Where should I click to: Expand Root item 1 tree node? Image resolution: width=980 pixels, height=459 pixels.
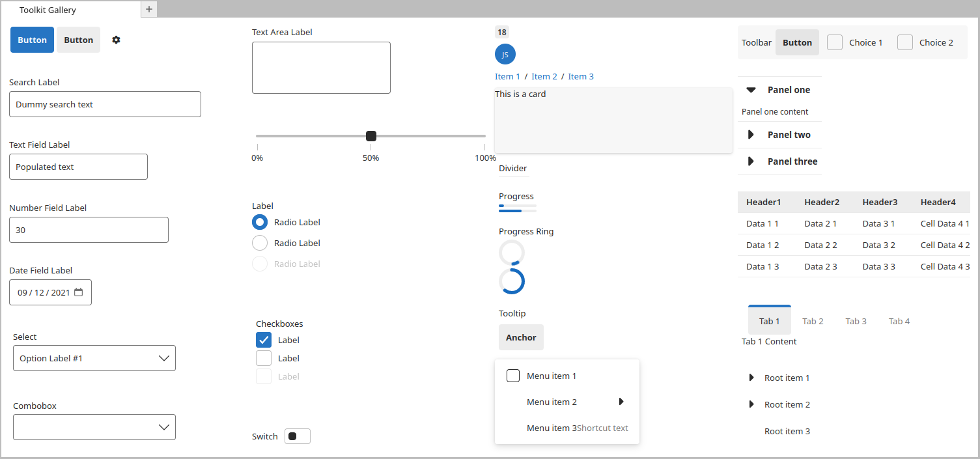751,378
